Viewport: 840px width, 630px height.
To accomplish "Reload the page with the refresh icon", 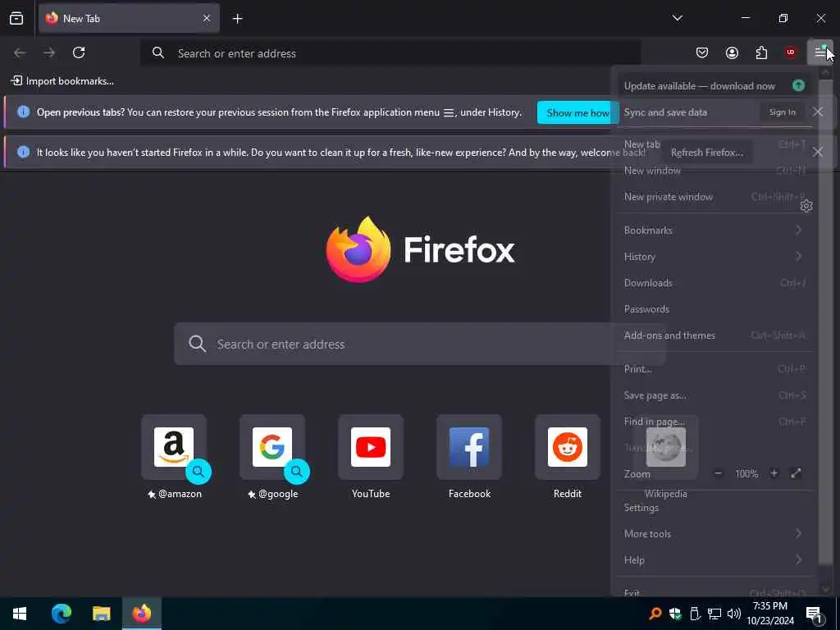I will [79, 52].
